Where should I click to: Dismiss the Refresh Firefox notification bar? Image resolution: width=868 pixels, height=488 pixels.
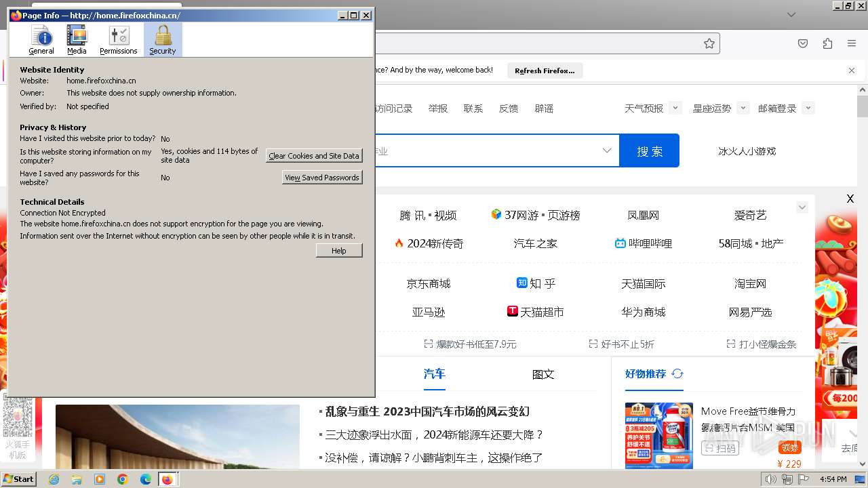coord(852,70)
